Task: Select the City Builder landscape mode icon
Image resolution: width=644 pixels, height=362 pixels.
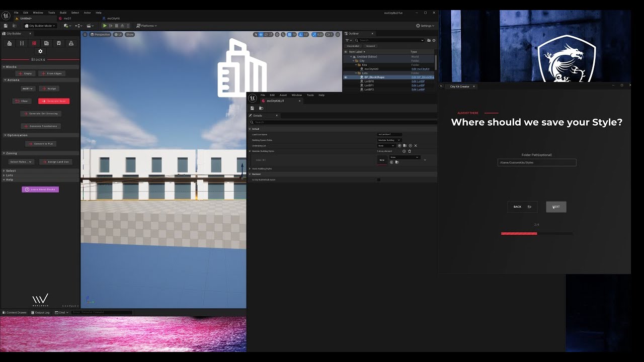Action: (x=71, y=43)
